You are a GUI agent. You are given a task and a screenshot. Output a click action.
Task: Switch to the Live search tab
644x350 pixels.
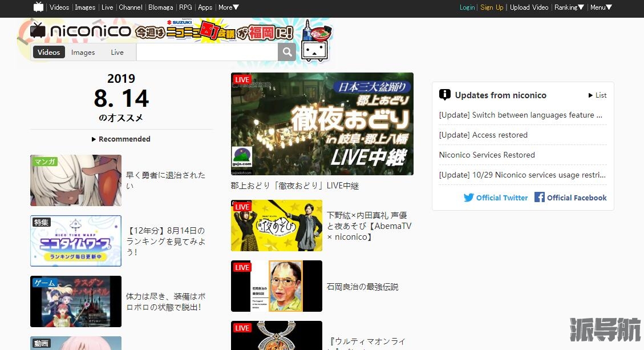pyautogui.click(x=117, y=53)
